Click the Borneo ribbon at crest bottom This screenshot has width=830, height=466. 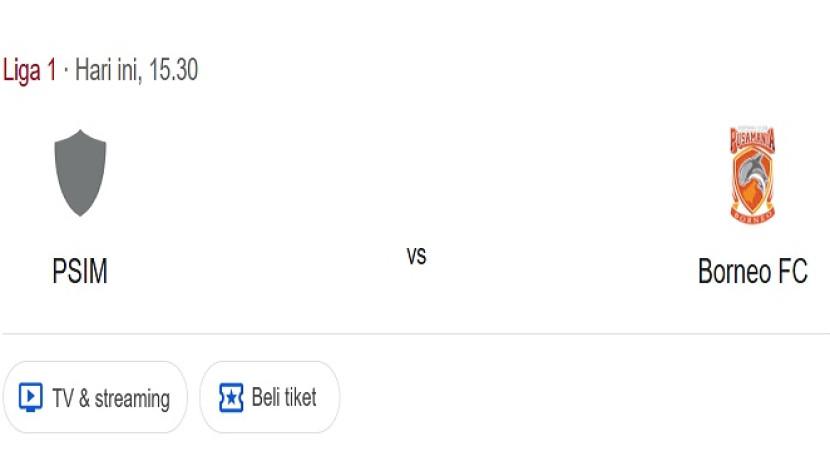[x=752, y=216]
